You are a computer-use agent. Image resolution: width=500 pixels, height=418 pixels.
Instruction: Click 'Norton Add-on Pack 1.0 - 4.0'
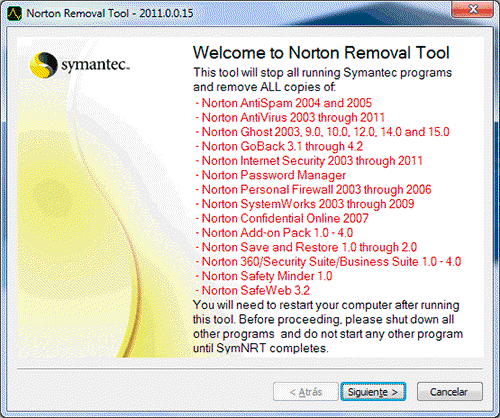click(274, 233)
